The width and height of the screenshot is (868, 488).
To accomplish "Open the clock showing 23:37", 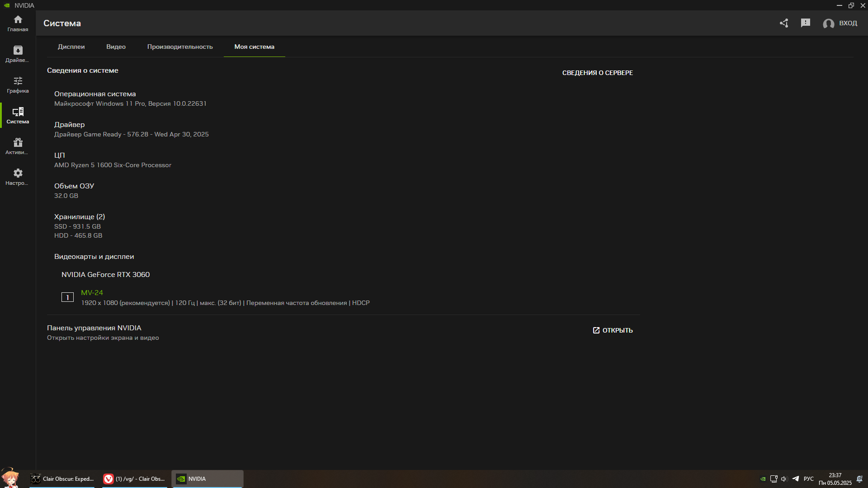I will [x=835, y=479].
